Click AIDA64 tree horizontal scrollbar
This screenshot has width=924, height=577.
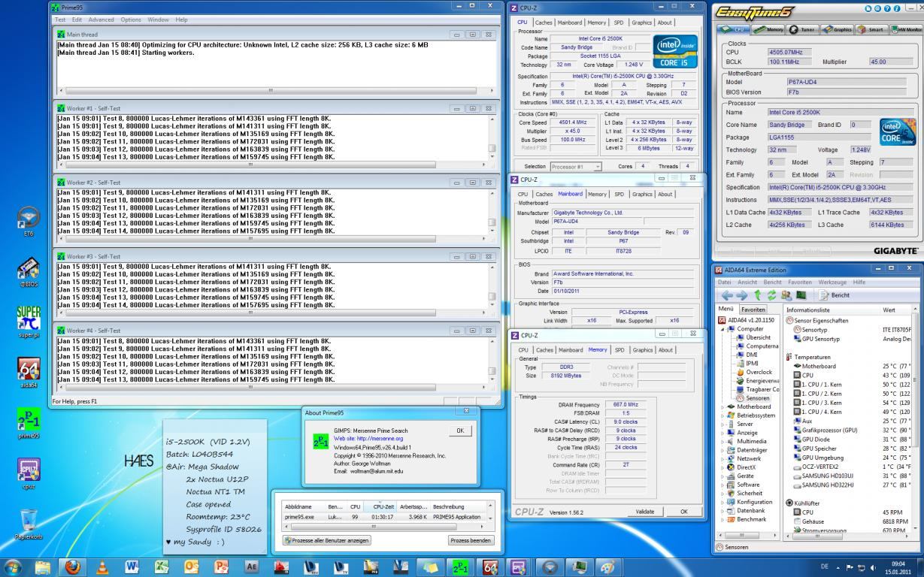pyautogui.click(x=749, y=535)
